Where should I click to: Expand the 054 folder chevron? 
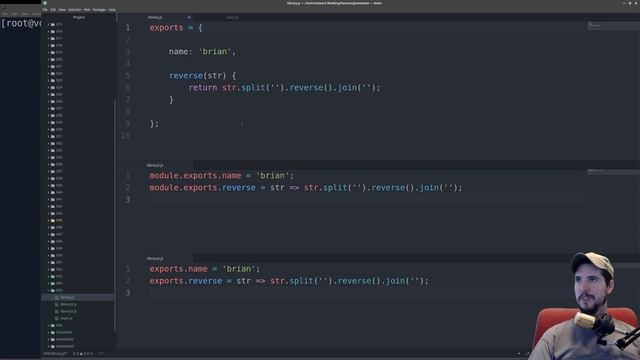(49, 283)
